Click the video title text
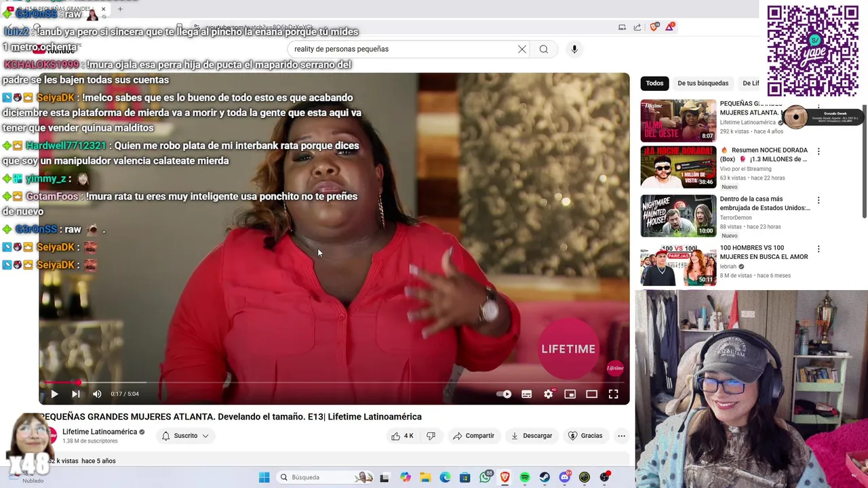Image resolution: width=868 pixels, height=488 pixels. pyautogui.click(x=231, y=417)
